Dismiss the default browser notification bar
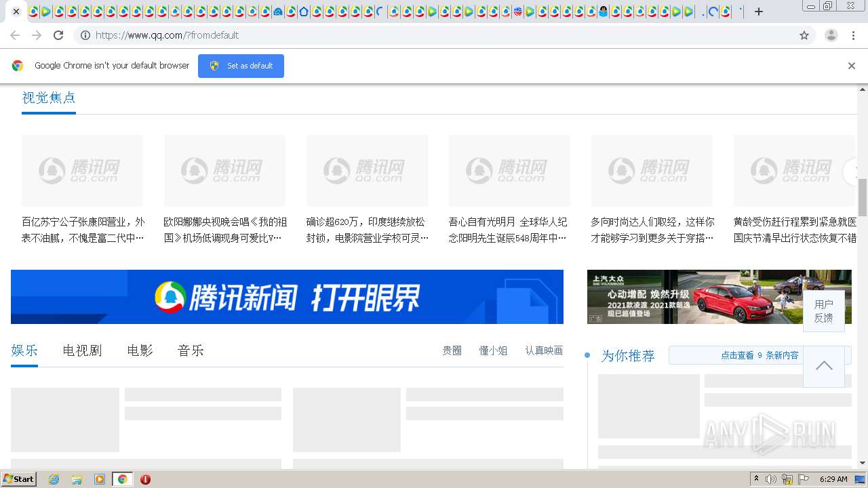The image size is (868, 488). coord(852,66)
